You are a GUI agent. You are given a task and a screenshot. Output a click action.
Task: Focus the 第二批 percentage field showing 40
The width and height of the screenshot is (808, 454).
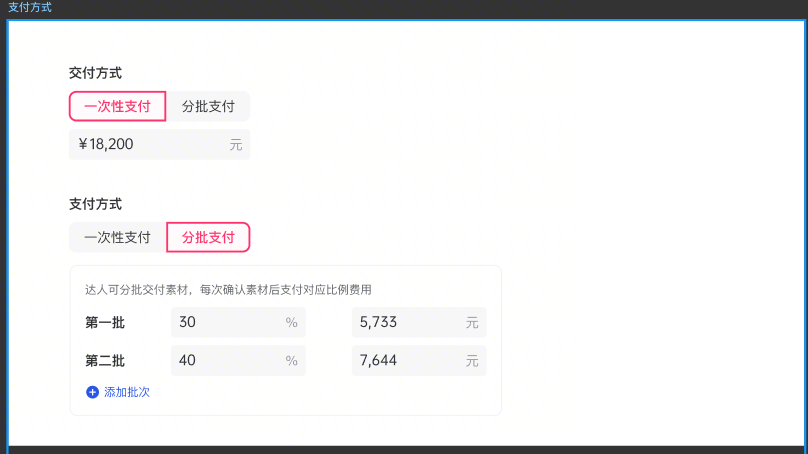tap(225, 360)
